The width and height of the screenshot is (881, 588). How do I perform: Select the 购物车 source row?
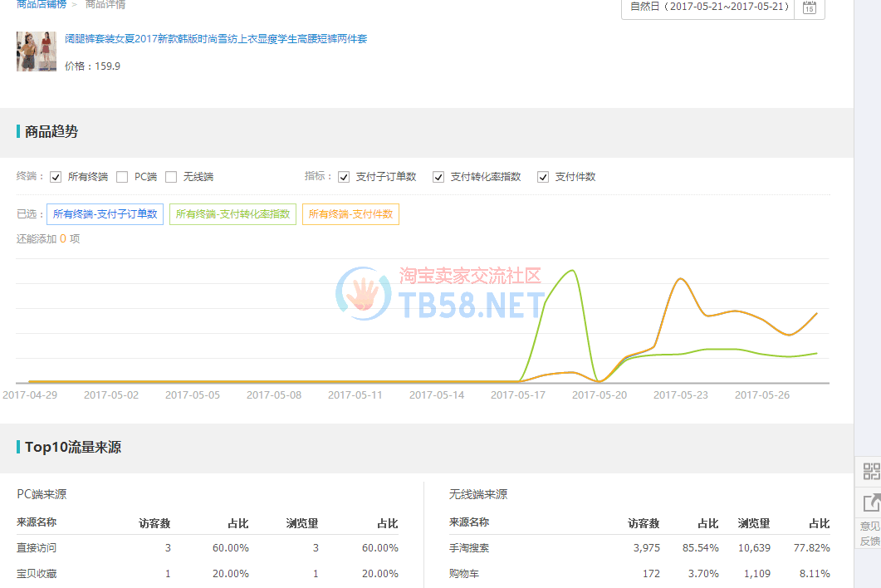(639, 573)
